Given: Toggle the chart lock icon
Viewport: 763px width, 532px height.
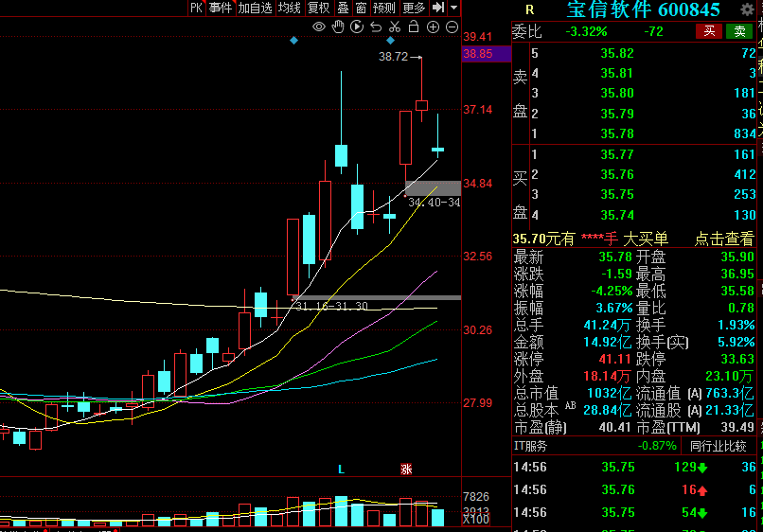Looking at the screenshot, I should (x=414, y=27).
